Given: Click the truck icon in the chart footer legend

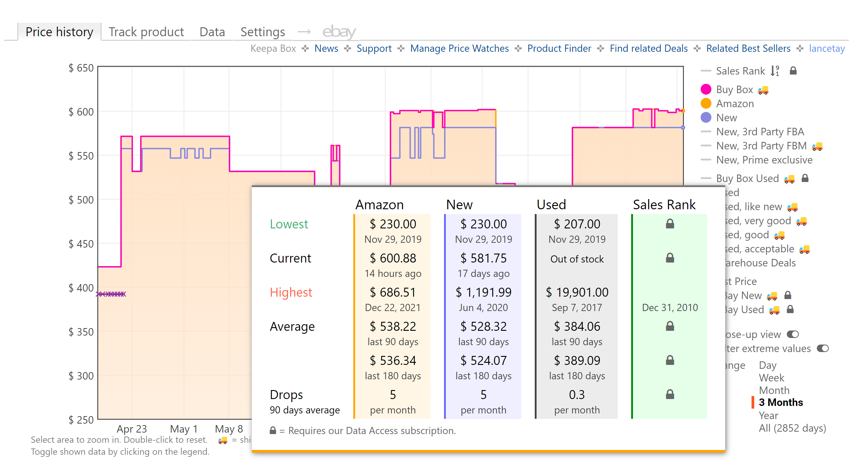Looking at the screenshot, I should coord(222,440).
